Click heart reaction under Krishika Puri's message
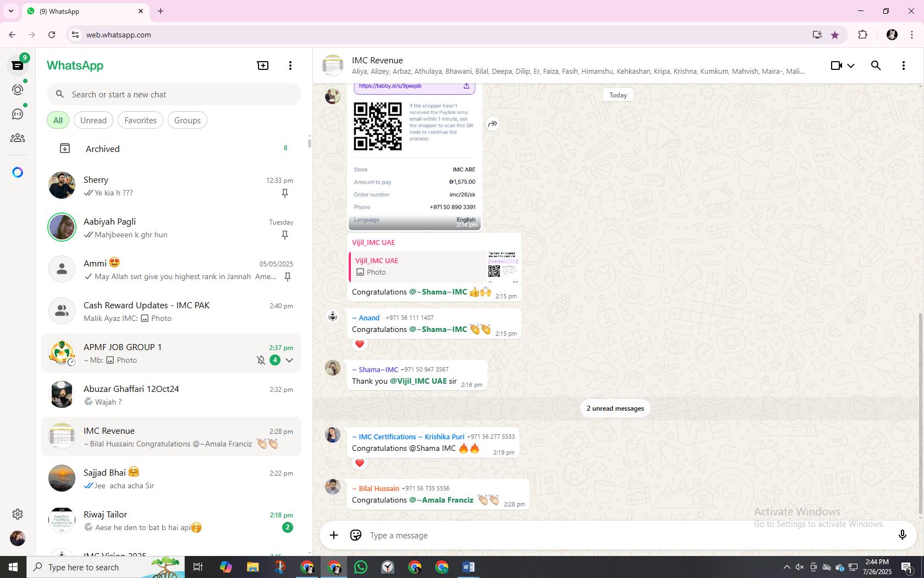This screenshot has height=578, width=924. click(x=360, y=463)
